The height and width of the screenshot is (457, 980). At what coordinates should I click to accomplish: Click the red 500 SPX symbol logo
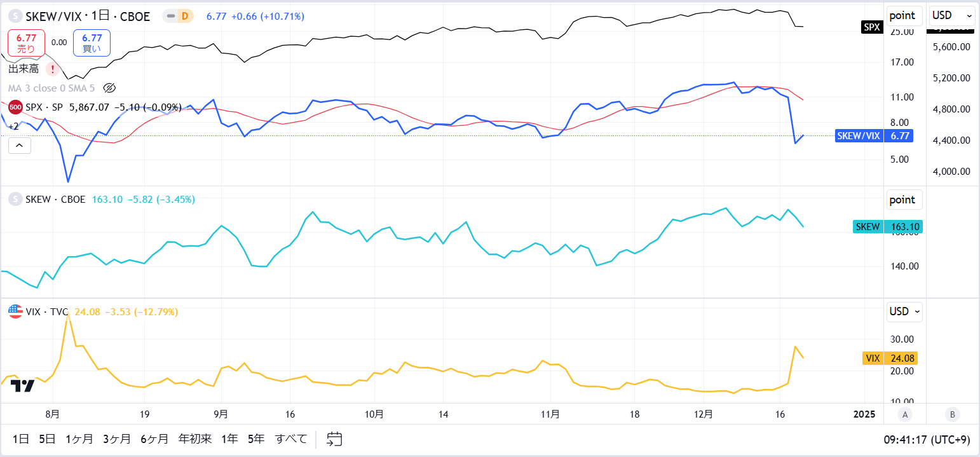pyautogui.click(x=15, y=107)
